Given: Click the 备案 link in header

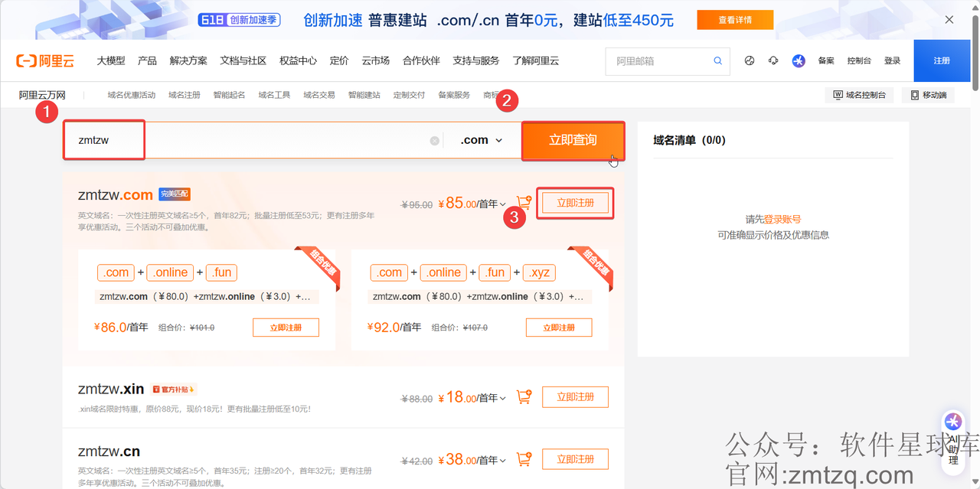Looking at the screenshot, I should 826,60.
